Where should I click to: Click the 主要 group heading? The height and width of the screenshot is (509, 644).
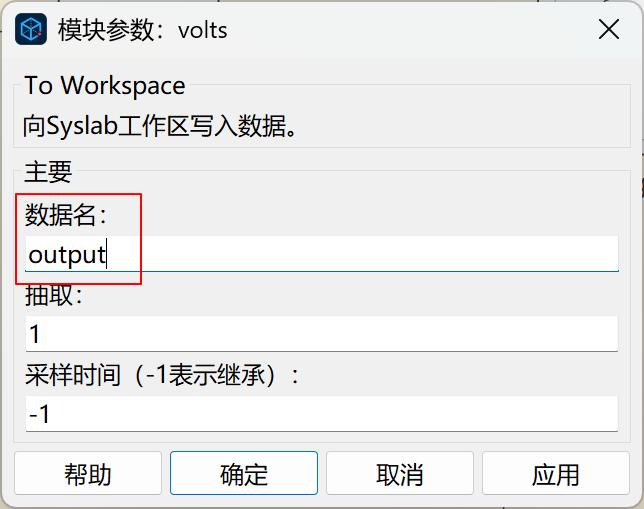(x=48, y=172)
